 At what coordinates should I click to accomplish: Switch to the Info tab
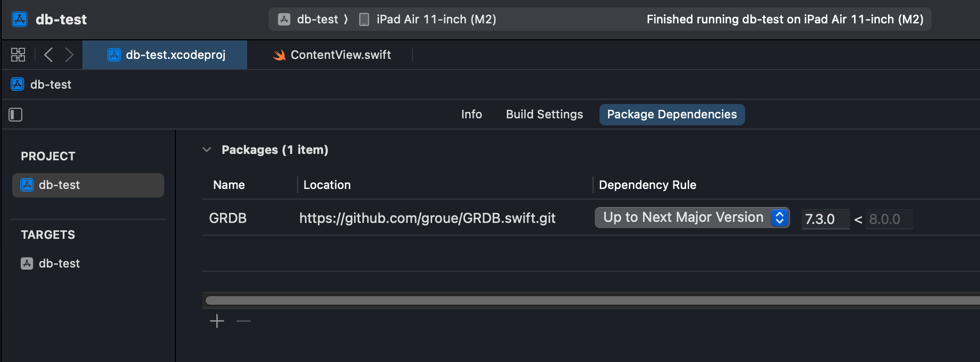pos(471,115)
